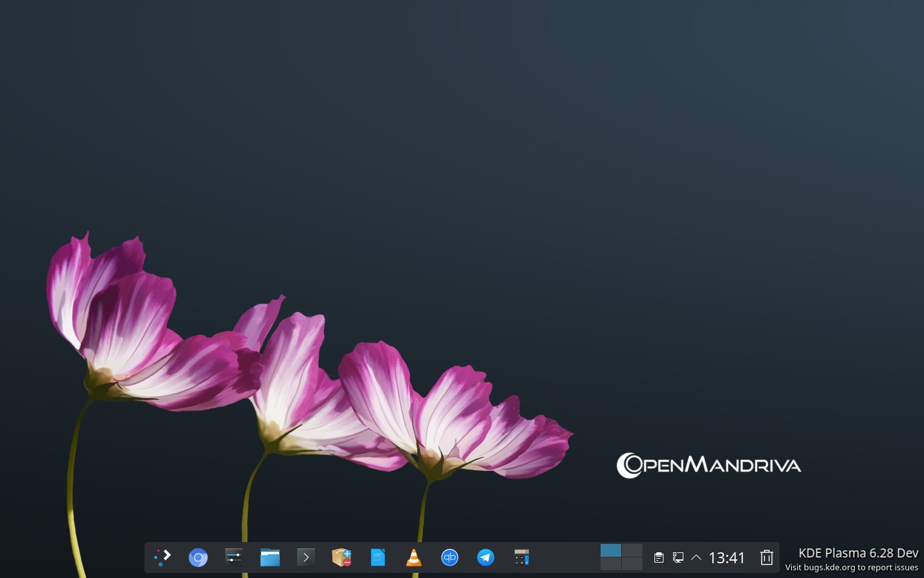Launch the calculator app
This screenshot has height=578, width=924.
(522, 557)
